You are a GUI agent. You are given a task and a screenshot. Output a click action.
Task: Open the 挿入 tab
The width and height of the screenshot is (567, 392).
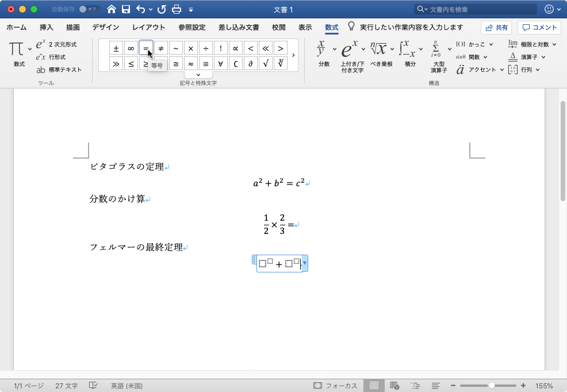click(46, 27)
